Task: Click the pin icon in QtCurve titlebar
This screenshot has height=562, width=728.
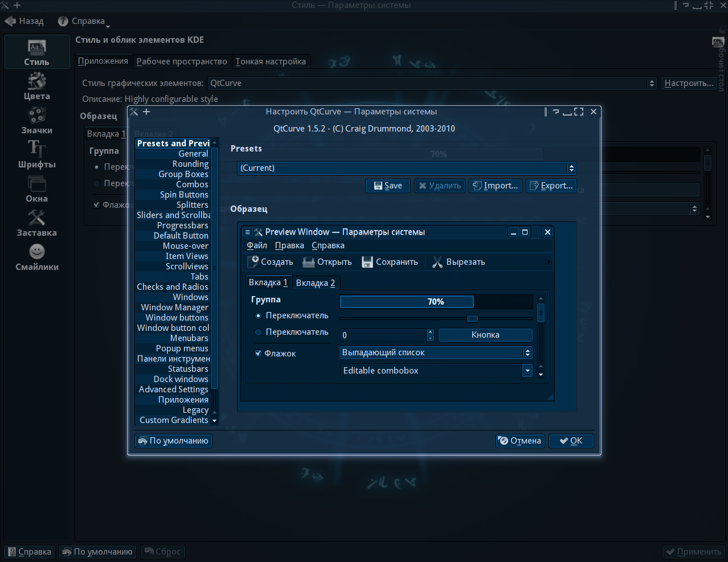Action: (146, 112)
